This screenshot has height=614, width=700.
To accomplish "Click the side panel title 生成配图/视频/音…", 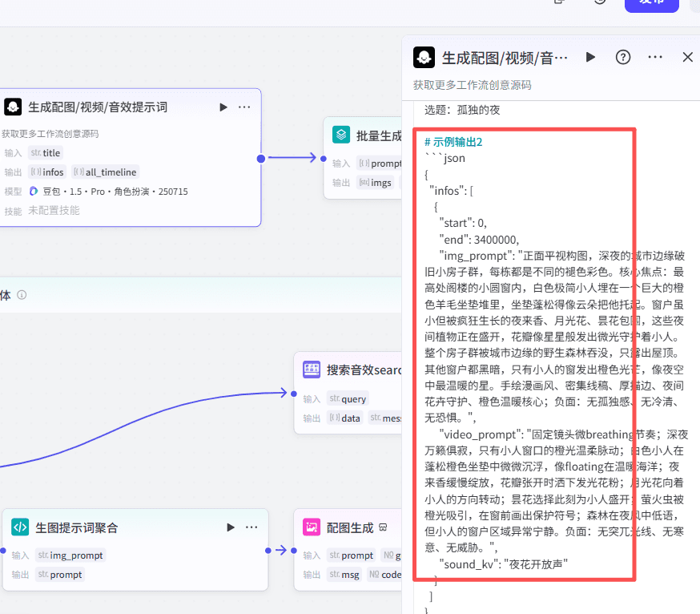I will 505,58.
